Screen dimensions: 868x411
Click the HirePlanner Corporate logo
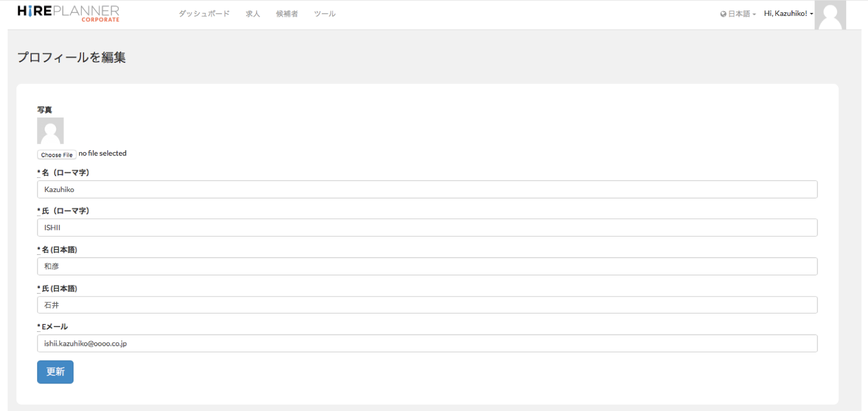(x=68, y=14)
